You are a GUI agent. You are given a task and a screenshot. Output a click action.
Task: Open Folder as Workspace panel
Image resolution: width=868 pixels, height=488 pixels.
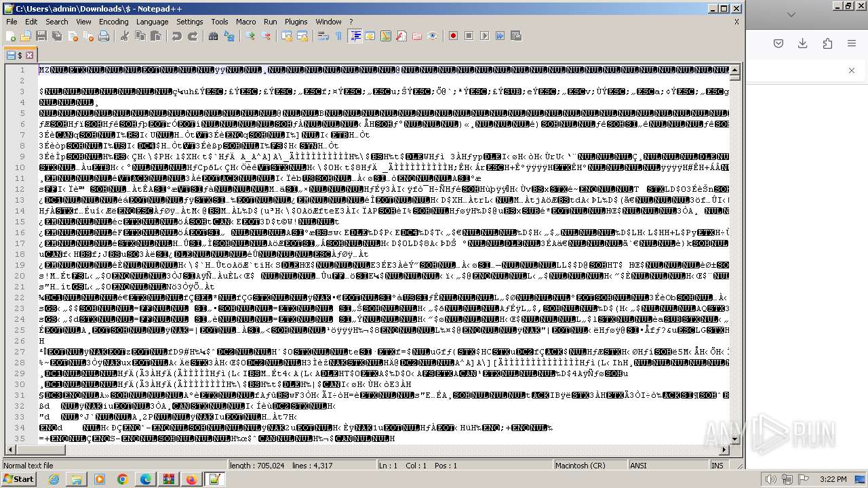click(417, 36)
